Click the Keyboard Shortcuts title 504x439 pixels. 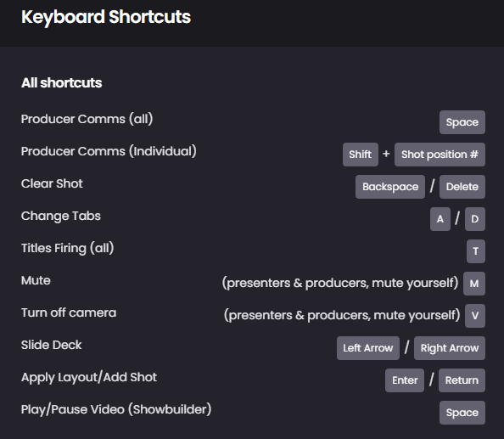tap(106, 17)
